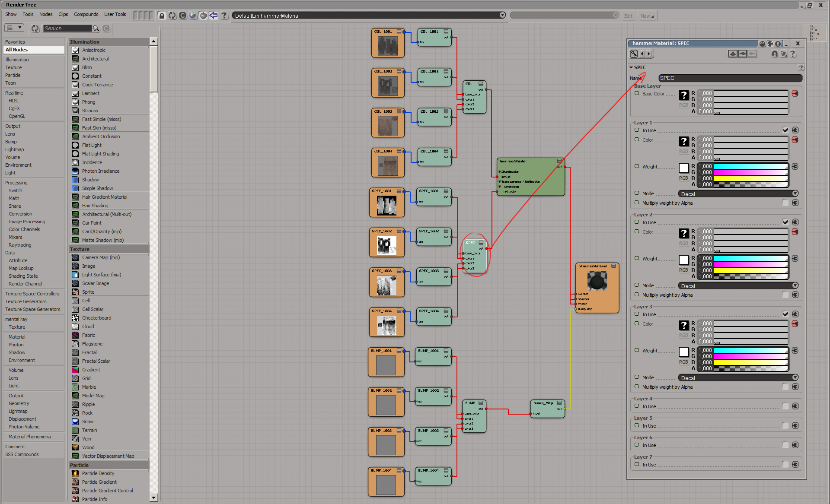Click the refresh arrows icon next to lock
The image size is (830, 504).
tap(172, 16)
